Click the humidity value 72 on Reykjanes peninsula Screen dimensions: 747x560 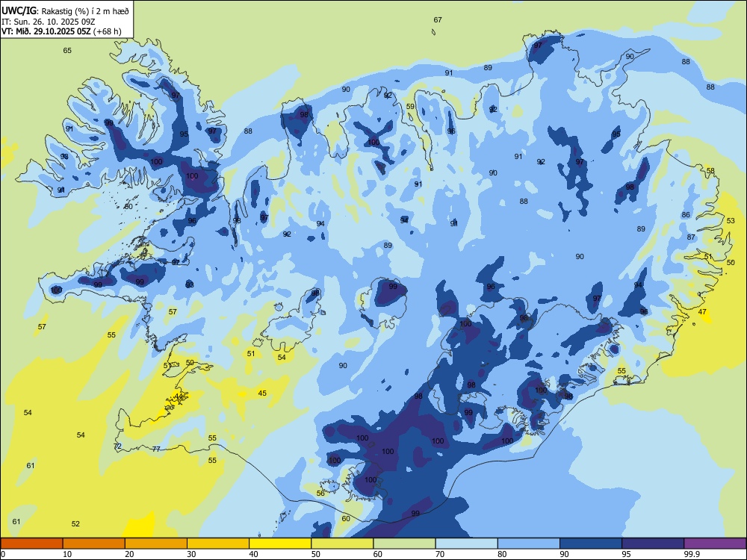(x=118, y=447)
